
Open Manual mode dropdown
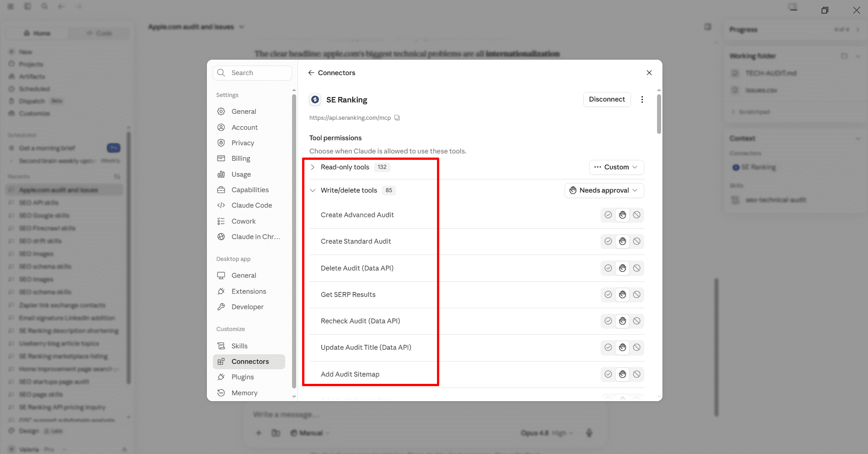point(309,433)
